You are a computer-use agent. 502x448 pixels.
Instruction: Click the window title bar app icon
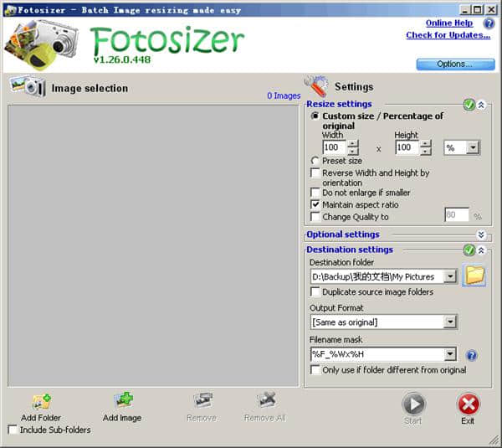coord(11,10)
